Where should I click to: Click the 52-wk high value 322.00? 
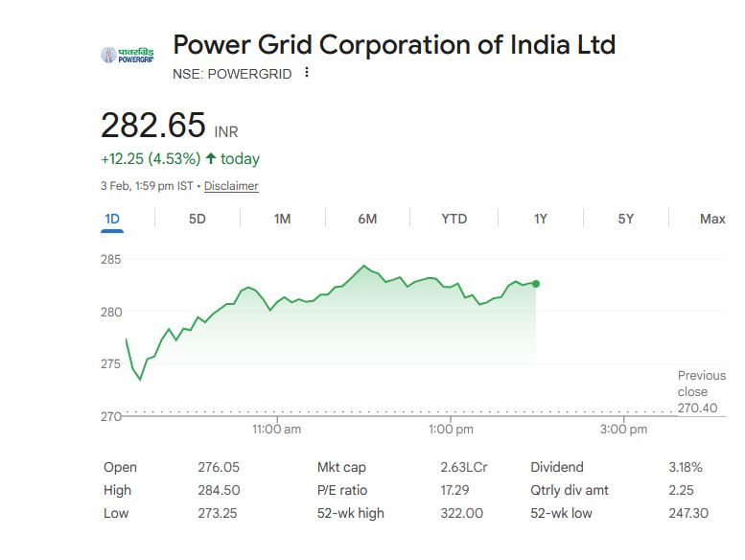point(460,513)
